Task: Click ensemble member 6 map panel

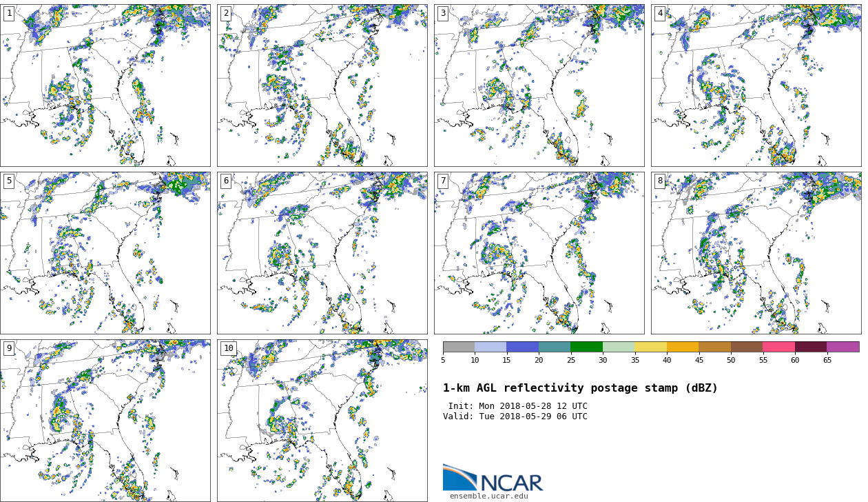Action: [322, 253]
